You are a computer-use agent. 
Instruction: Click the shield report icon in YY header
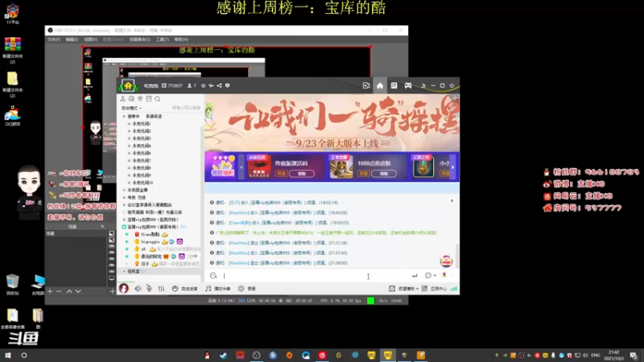(228, 86)
